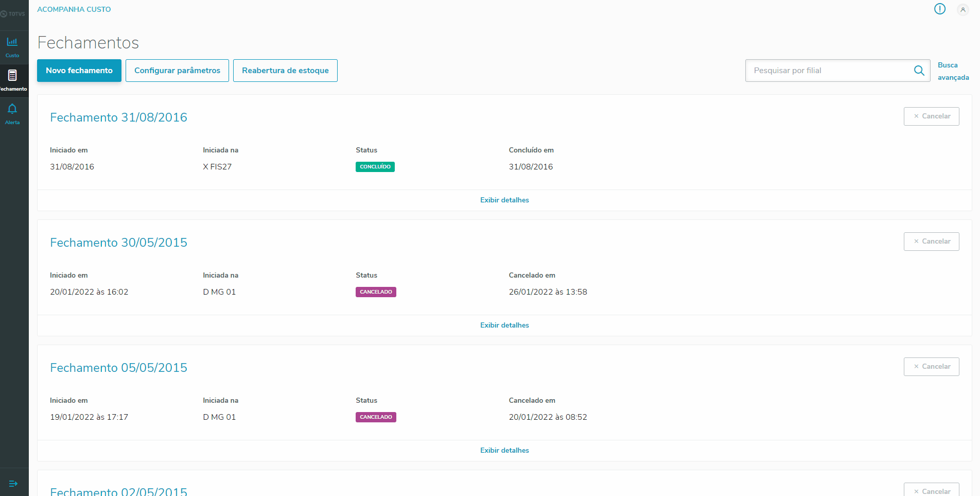Select the 26/01/2022 às 13:58 cancel date
Viewport: 980px width, 496px height.
click(548, 292)
